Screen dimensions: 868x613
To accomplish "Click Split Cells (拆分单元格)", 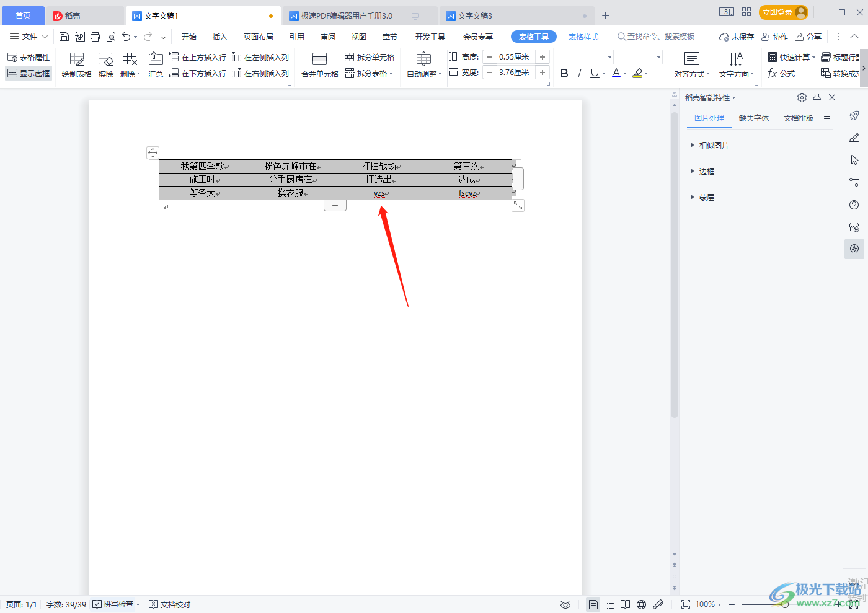I will pyautogui.click(x=370, y=57).
